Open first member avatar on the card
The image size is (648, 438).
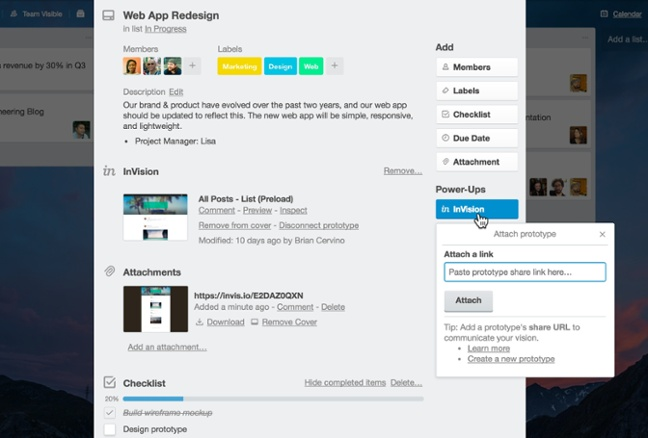tap(132, 66)
